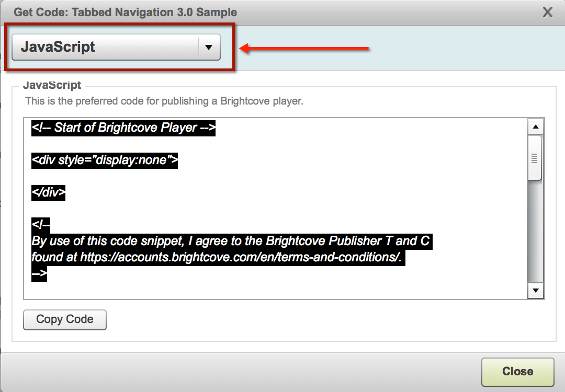Click the scroll down arrow in code box
The height and width of the screenshot is (392, 565).
click(x=536, y=290)
